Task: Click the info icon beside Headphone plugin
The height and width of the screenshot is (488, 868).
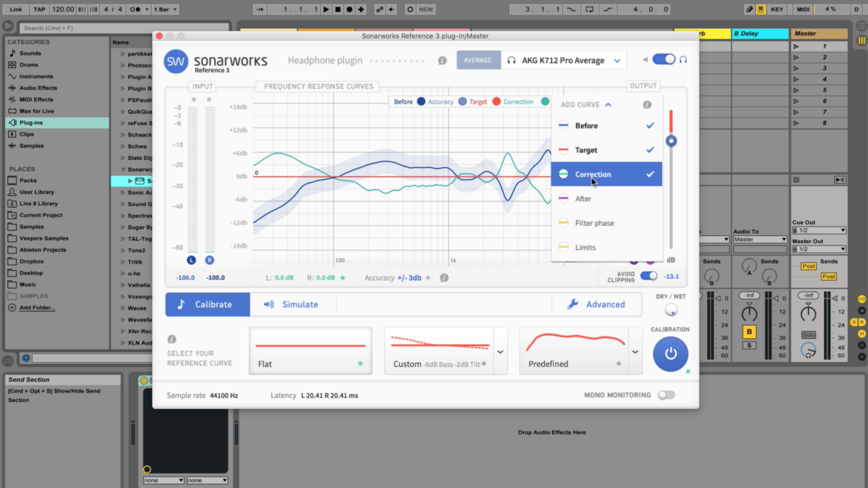Action: point(442,61)
